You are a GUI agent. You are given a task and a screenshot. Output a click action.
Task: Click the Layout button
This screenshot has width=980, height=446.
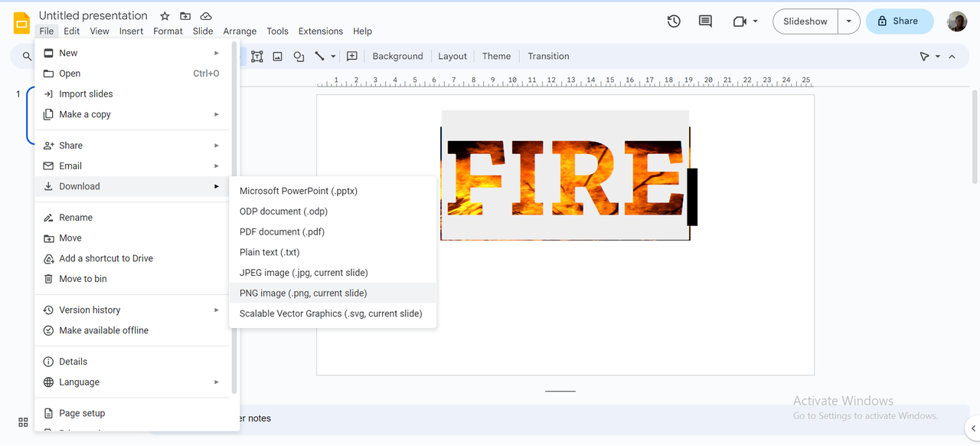click(x=452, y=57)
